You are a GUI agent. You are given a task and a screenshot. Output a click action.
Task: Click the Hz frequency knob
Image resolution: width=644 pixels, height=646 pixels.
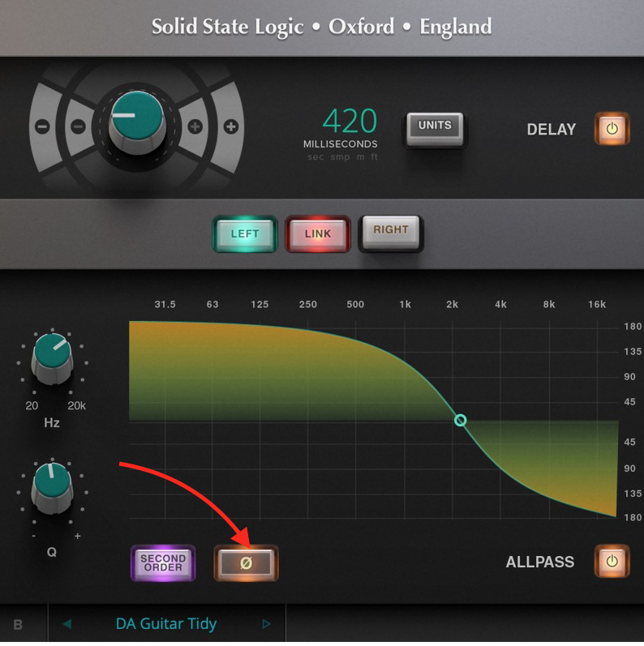53,357
